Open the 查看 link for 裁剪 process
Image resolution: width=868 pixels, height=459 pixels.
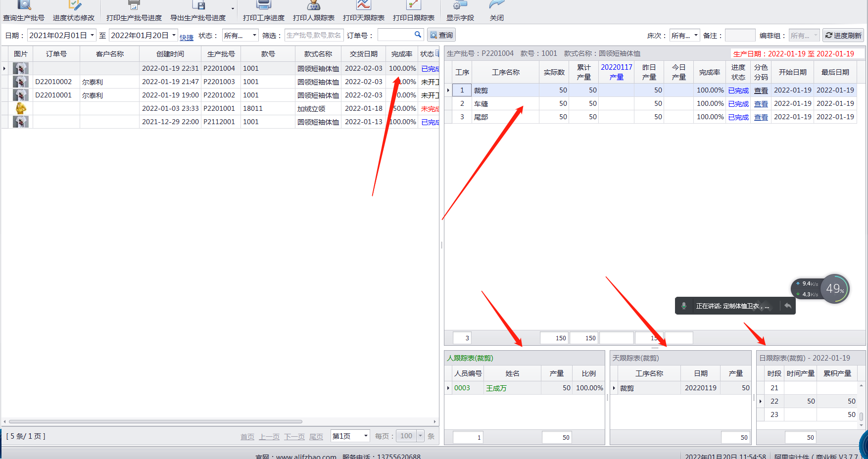pyautogui.click(x=761, y=90)
